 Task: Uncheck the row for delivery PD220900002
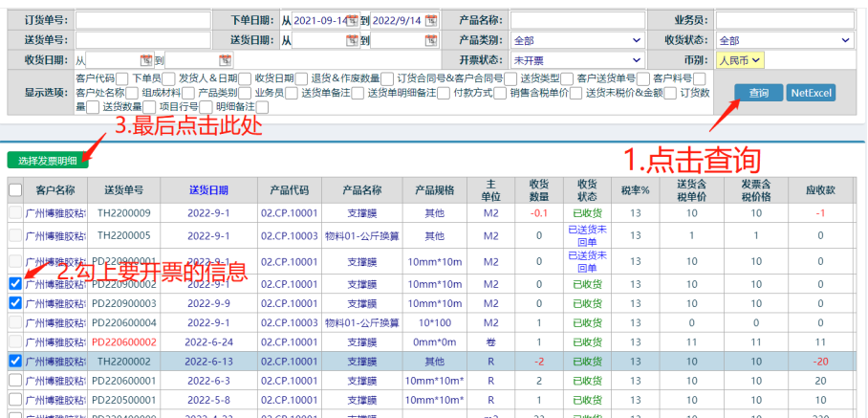pos(14,283)
